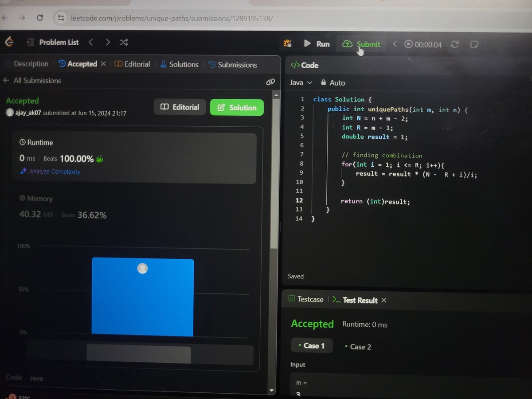532x399 pixels.
Task: Open the Editorial tab
Action: tap(133, 64)
